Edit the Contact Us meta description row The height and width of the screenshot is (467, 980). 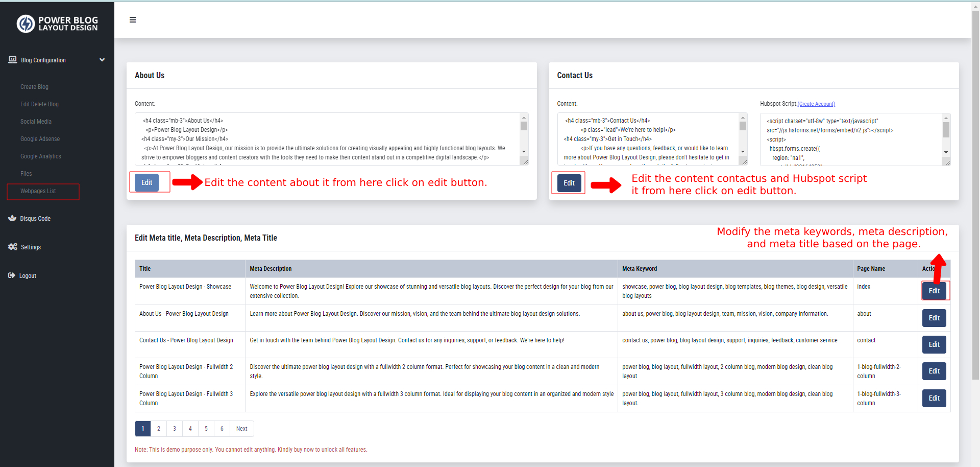(x=934, y=344)
